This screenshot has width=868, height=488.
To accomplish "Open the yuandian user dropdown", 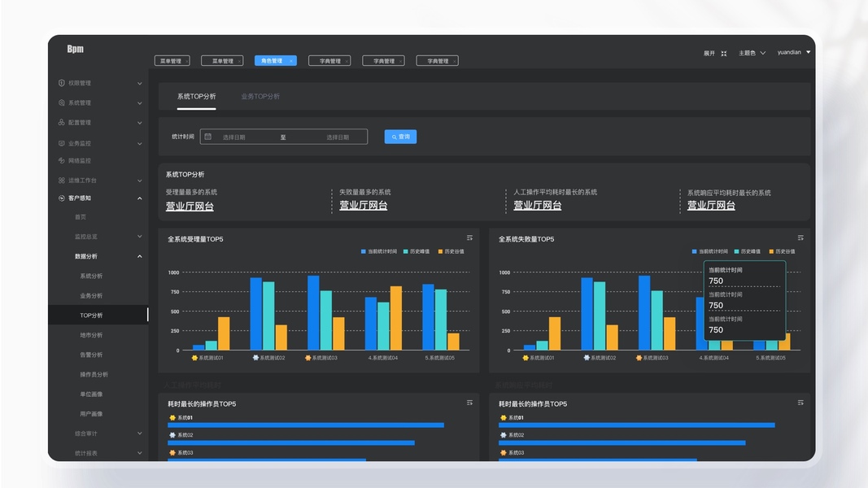I will (794, 53).
